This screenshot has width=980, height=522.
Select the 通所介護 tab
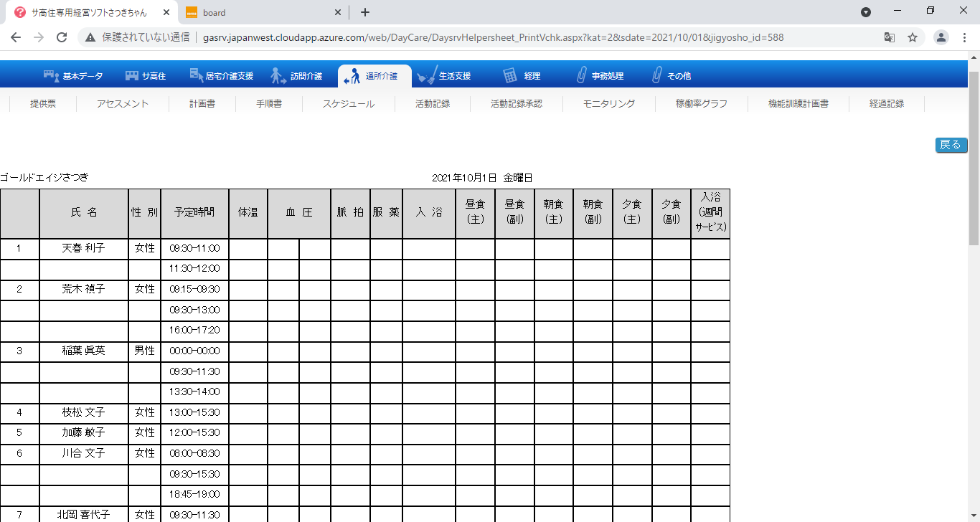tap(374, 75)
